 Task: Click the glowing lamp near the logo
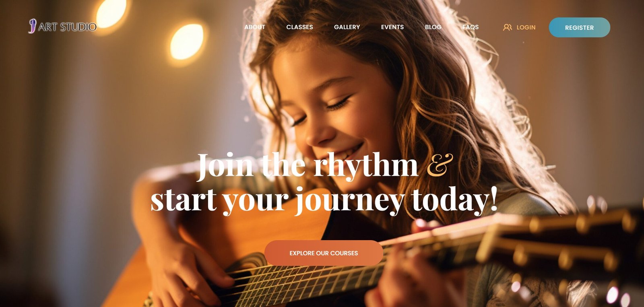tap(111, 14)
